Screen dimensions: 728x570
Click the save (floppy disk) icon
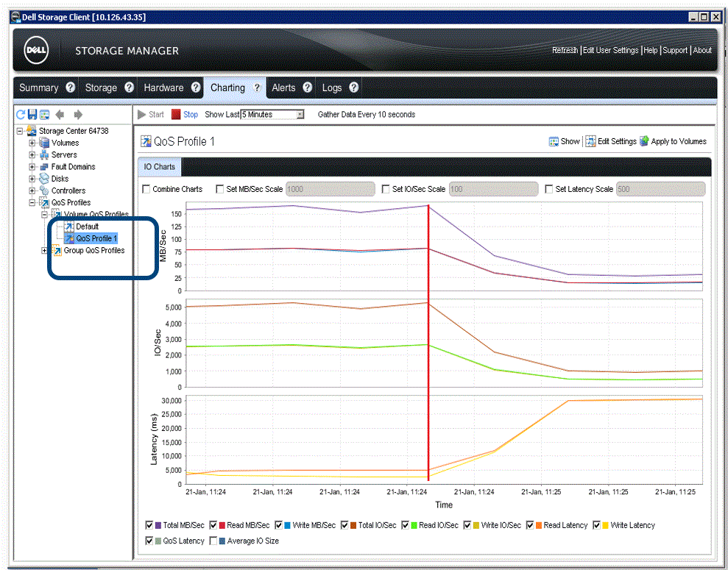tap(32, 114)
